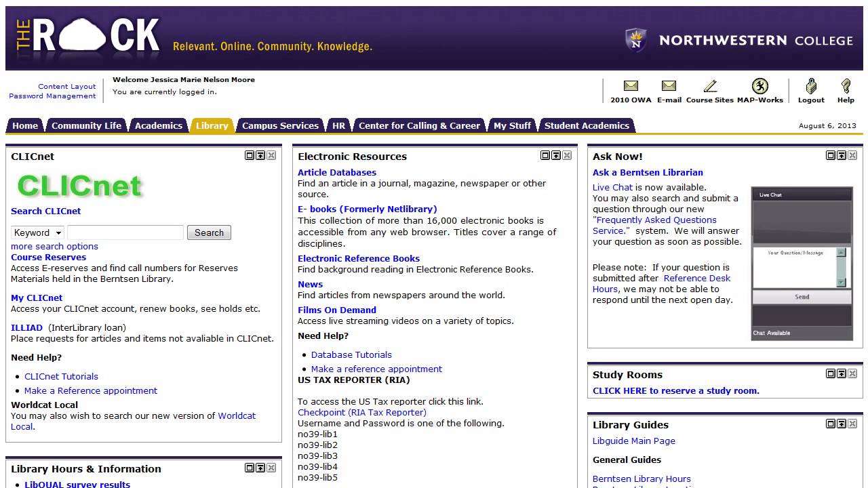Maximize the Library Hours & Information panel

coord(250,468)
